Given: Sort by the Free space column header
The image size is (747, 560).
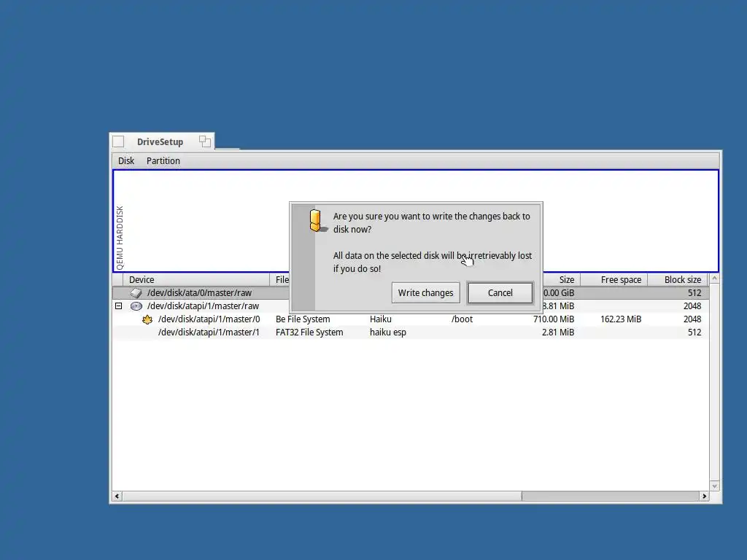Looking at the screenshot, I should pyautogui.click(x=614, y=279).
